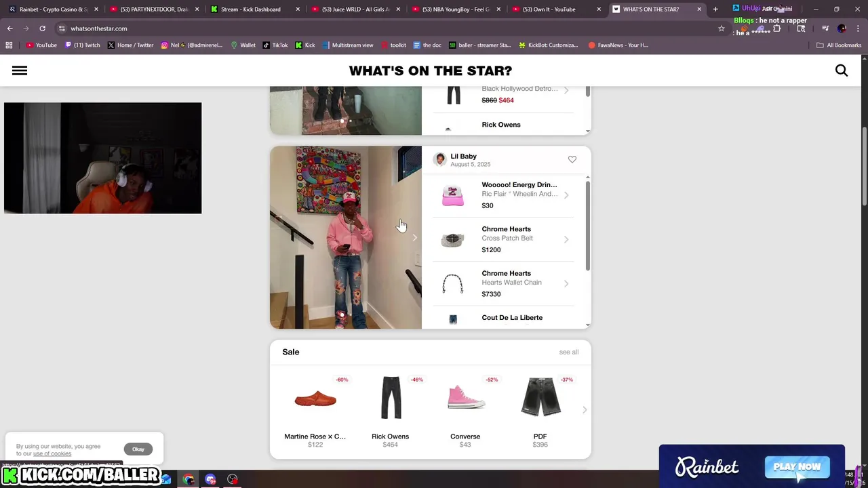Viewport: 868px width, 488px height.
Task: Click the Lil Baby name link
Action: click(x=463, y=156)
